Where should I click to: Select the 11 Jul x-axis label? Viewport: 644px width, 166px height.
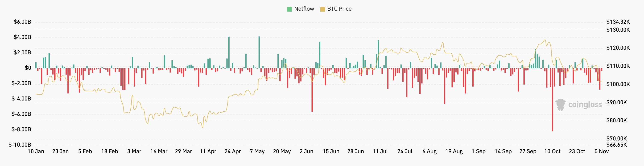pyautogui.click(x=380, y=151)
